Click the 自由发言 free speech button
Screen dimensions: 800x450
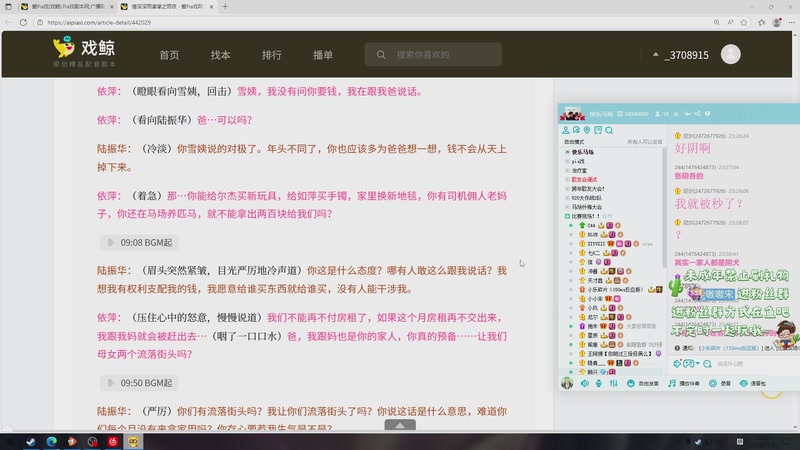[x=643, y=383]
